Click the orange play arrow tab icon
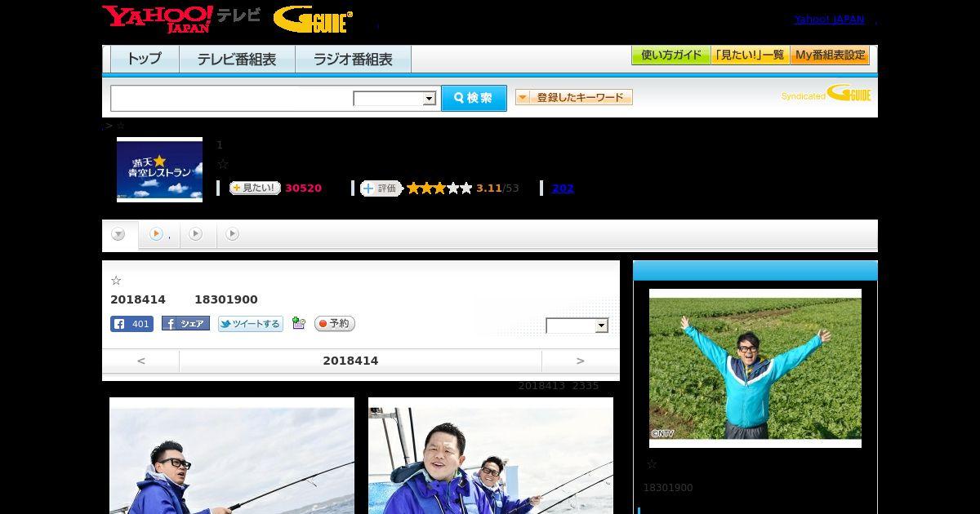 (x=156, y=234)
